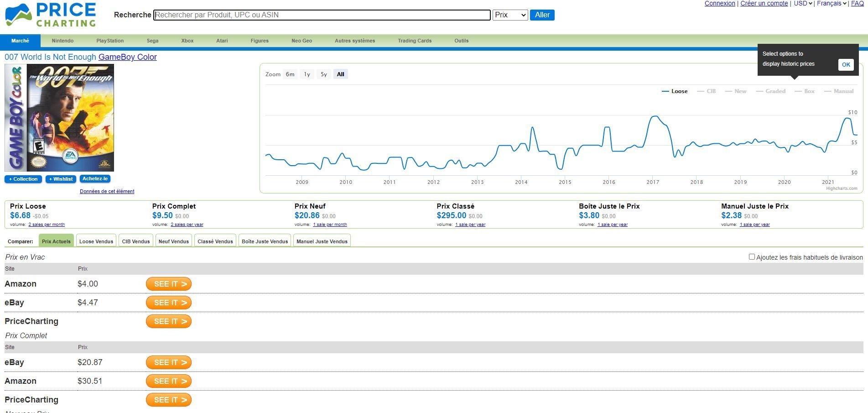
Task: Click SEE IT for Amazon loose price
Action: [x=168, y=284]
